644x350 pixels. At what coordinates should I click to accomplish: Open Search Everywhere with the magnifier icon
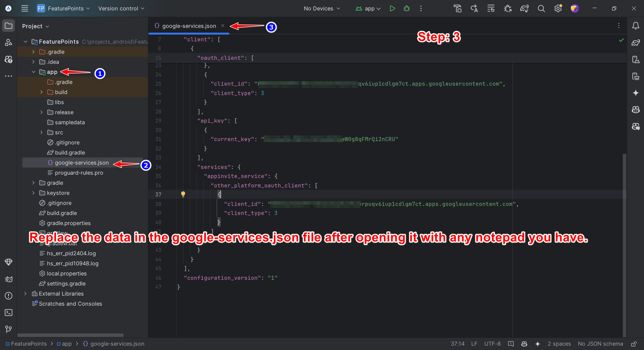click(541, 8)
